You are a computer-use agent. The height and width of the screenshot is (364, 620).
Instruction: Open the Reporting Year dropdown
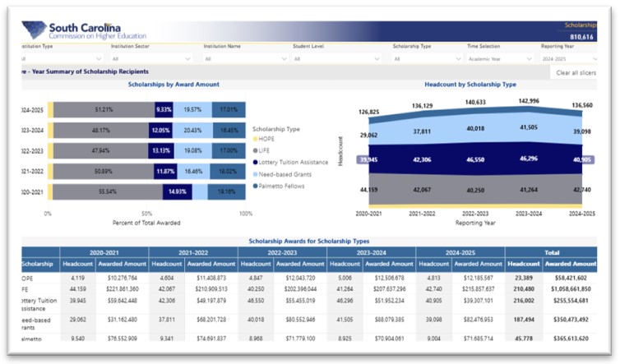tap(568, 58)
